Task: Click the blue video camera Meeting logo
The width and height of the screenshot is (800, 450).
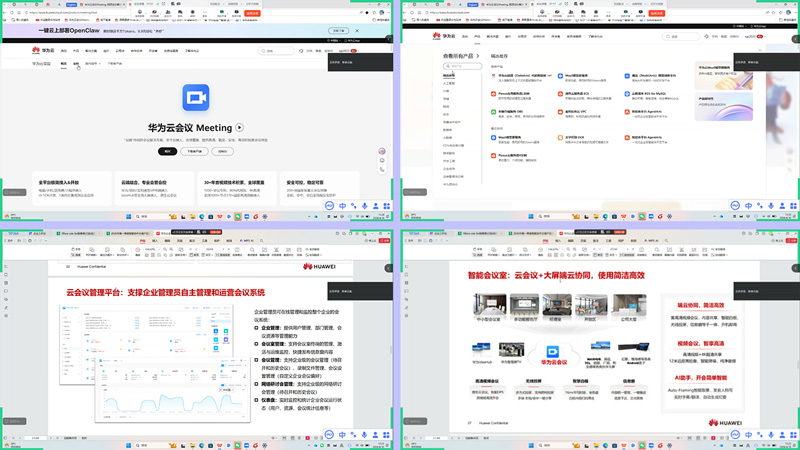Action: pyautogui.click(x=196, y=98)
